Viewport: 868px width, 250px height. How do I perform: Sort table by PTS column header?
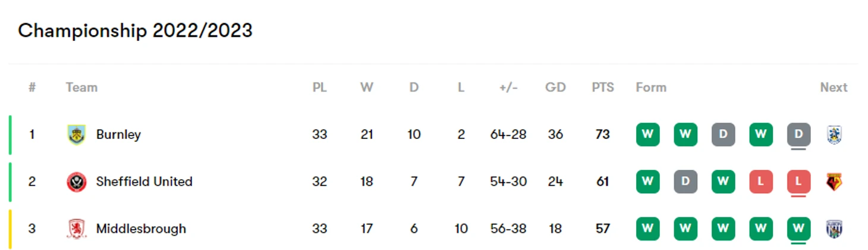tap(603, 87)
